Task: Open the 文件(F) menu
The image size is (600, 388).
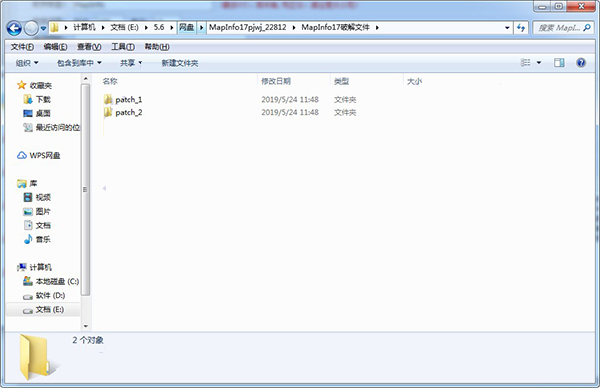Action: click(x=22, y=47)
